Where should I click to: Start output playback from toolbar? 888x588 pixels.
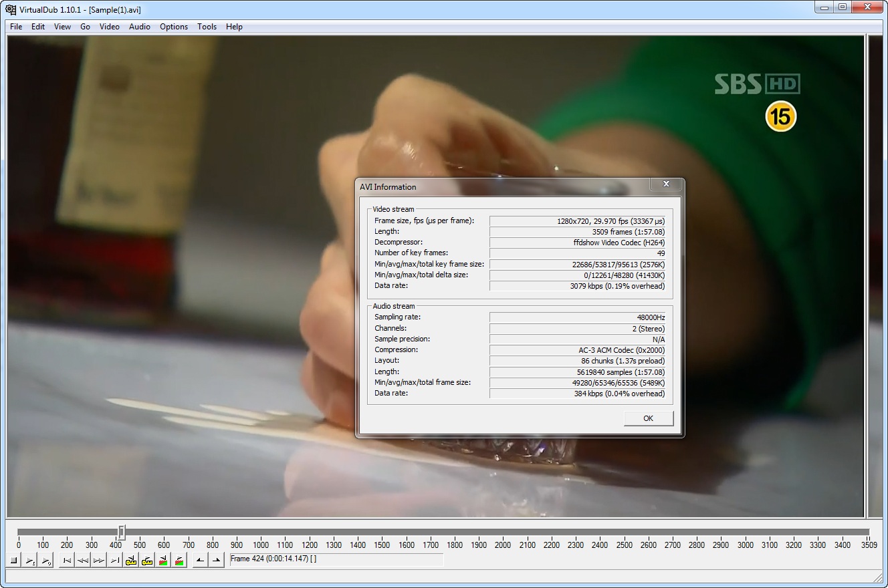point(46,561)
